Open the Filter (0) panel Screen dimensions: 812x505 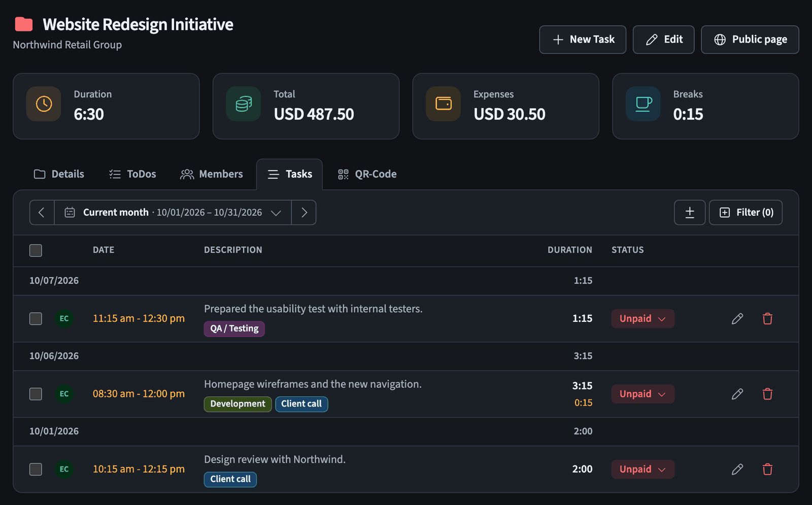[x=746, y=212]
